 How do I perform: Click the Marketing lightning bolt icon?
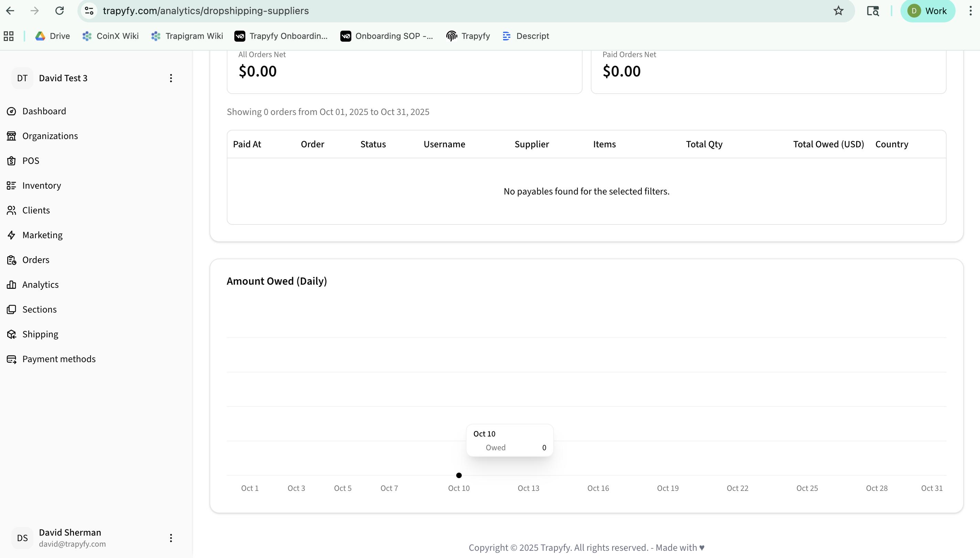click(x=11, y=235)
